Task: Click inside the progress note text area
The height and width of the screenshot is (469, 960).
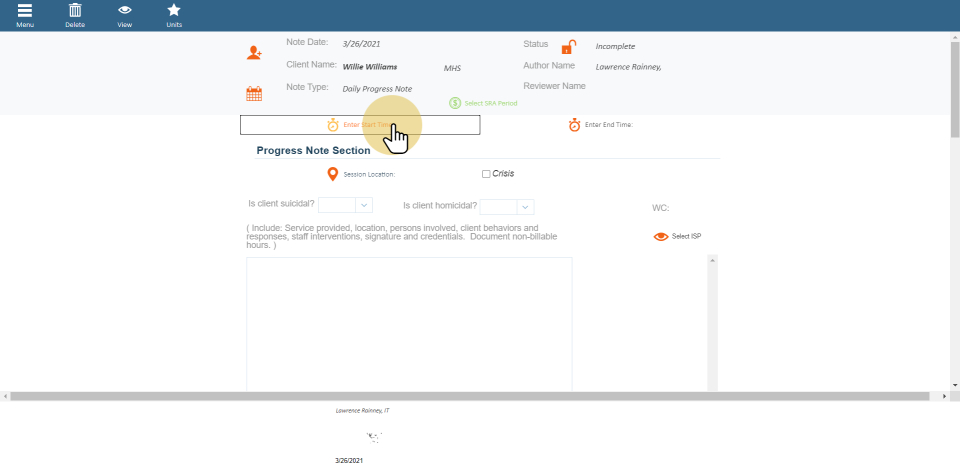Action: point(409,322)
